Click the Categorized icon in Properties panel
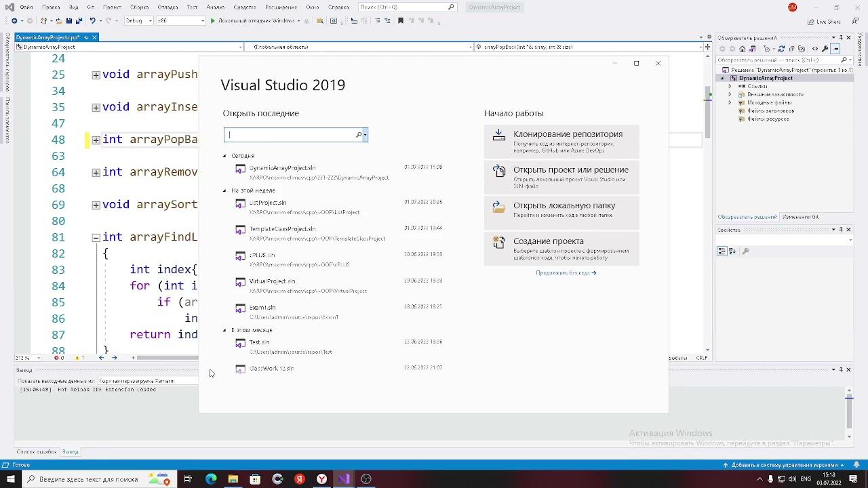Image resolution: width=868 pixels, height=488 pixels. [x=722, y=251]
